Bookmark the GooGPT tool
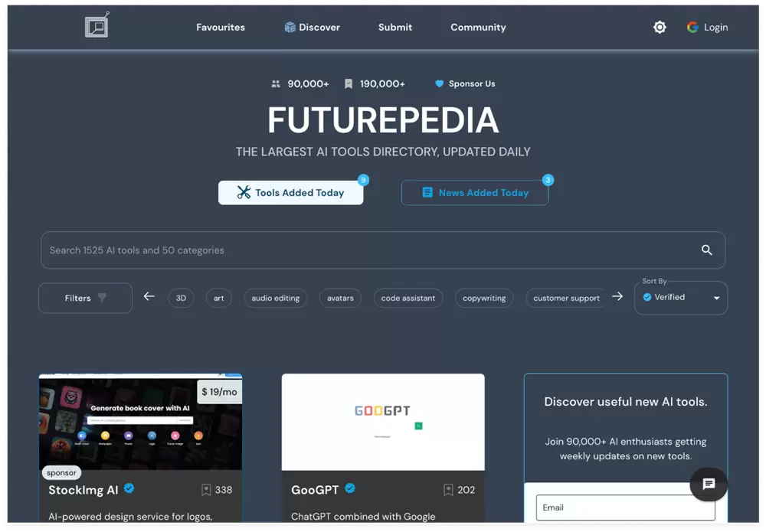 (448, 490)
